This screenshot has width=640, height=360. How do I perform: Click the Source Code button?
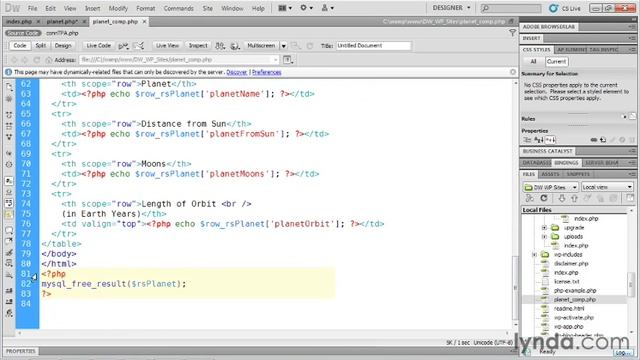pyautogui.click(x=23, y=33)
